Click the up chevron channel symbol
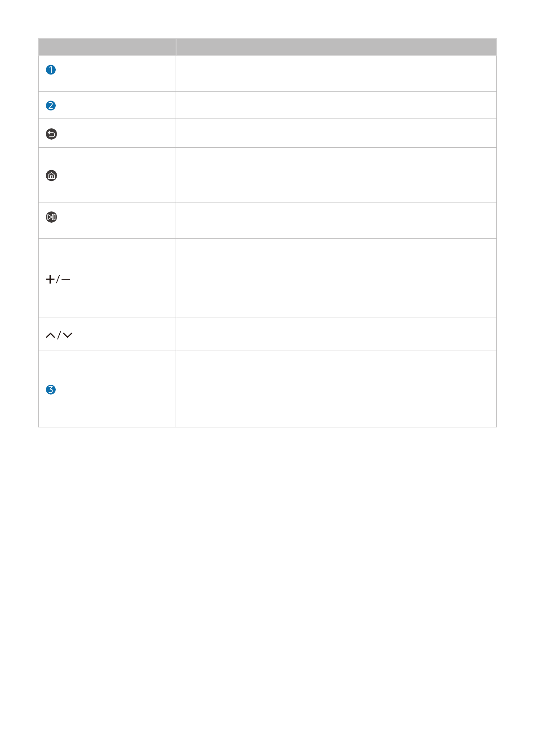This screenshot has width=535, height=756. point(50,335)
